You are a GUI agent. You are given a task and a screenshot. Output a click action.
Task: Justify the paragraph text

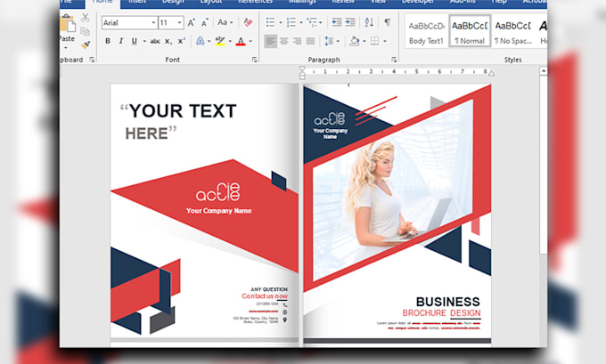(310, 41)
